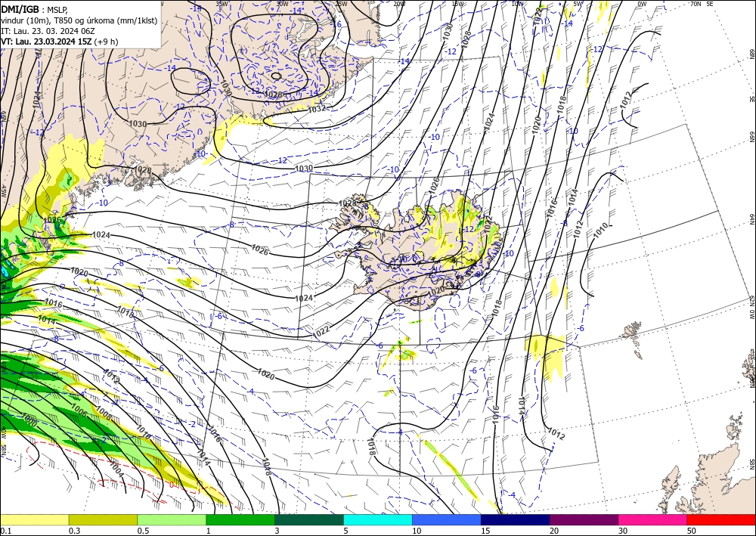
Task: Click the legend value '30'
Action: click(x=623, y=531)
